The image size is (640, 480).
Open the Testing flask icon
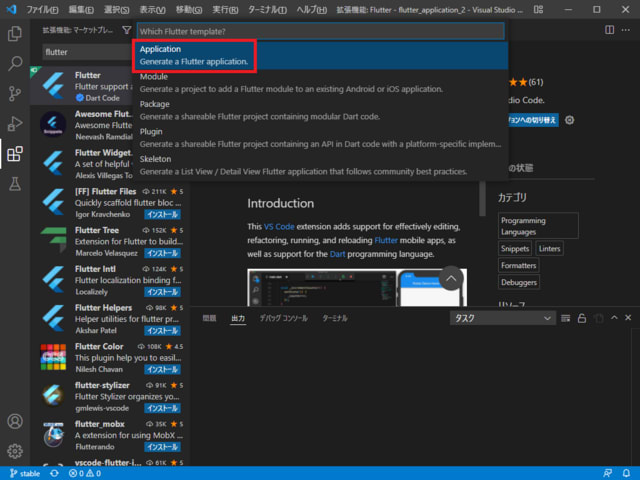15,184
